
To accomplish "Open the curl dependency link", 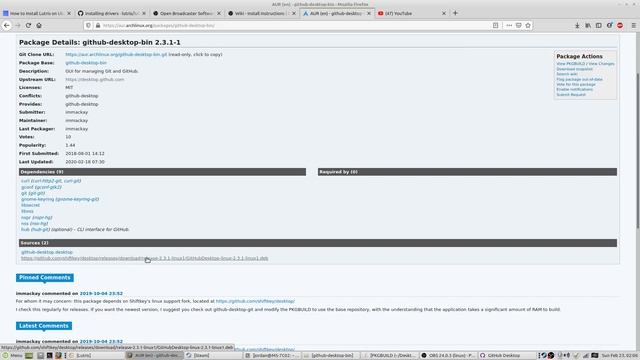I will click(x=25, y=181).
